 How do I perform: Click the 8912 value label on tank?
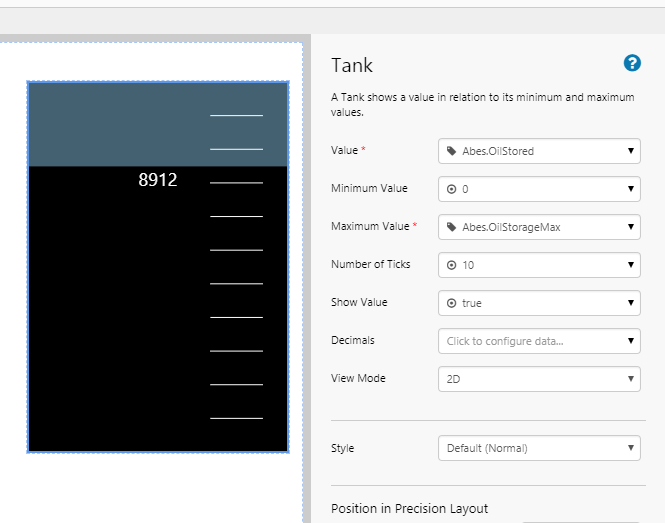tap(158, 180)
